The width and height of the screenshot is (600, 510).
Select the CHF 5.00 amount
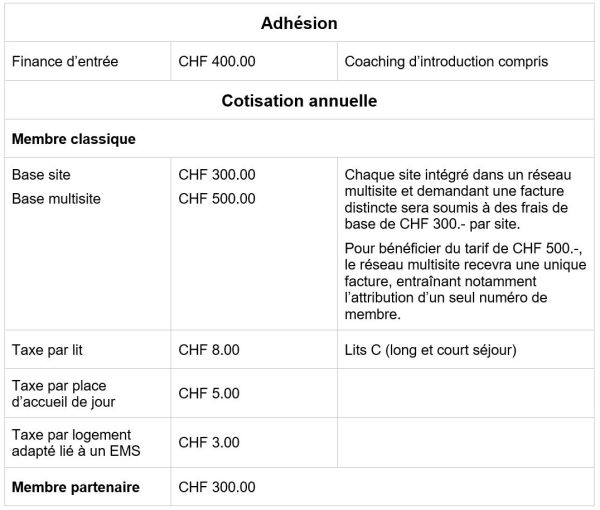[x=208, y=394]
